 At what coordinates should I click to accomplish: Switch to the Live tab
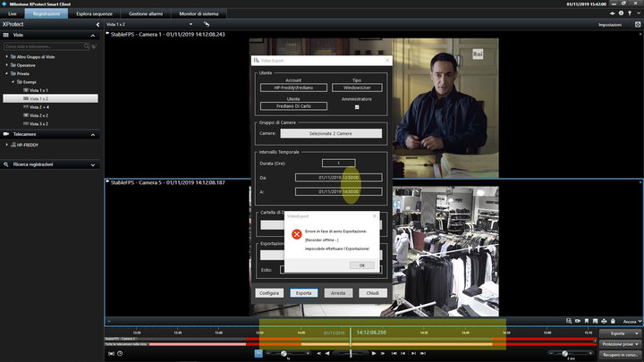13,15
